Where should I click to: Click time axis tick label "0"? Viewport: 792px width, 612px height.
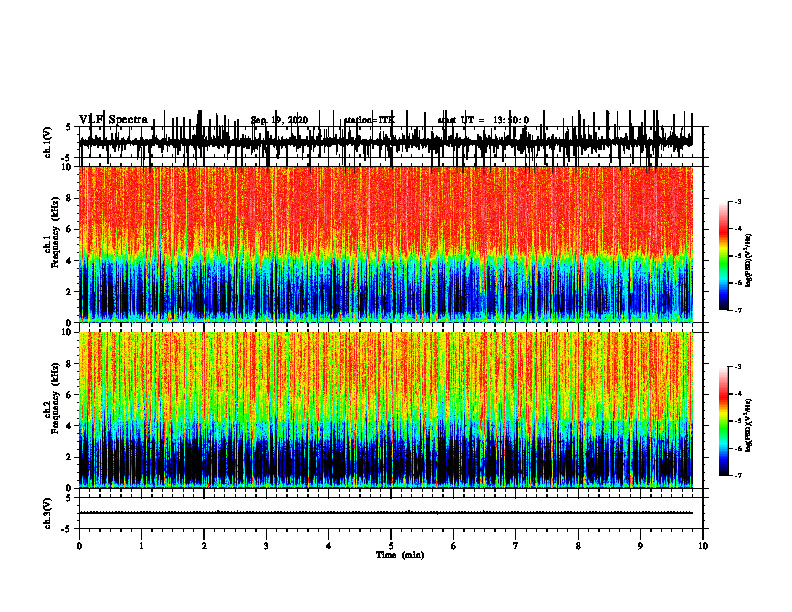[x=79, y=546]
